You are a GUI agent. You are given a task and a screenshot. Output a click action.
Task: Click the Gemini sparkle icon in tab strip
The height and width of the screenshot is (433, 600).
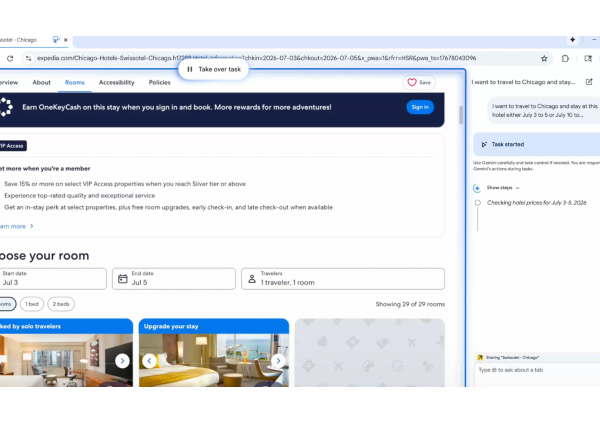pyautogui.click(x=572, y=40)
